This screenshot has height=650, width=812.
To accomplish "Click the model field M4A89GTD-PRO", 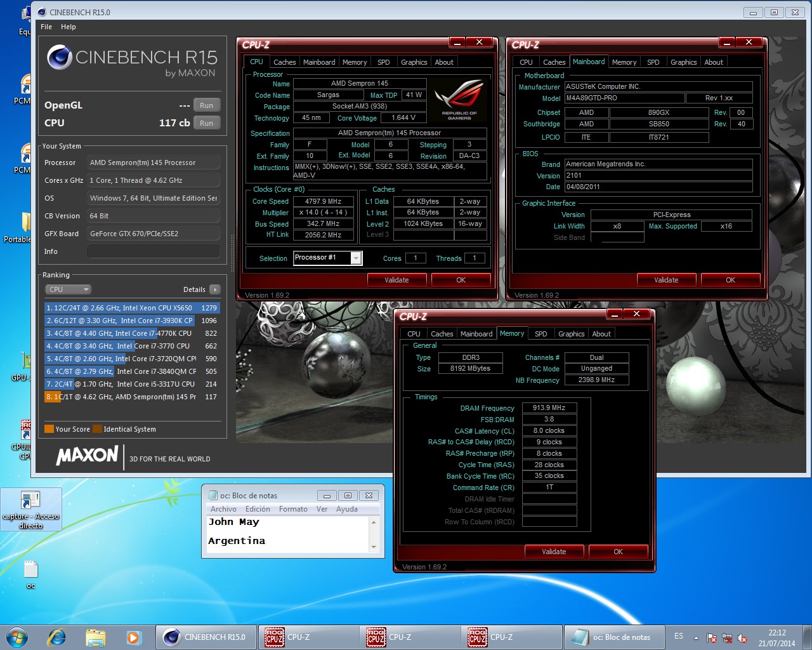I will click(624, 98).
